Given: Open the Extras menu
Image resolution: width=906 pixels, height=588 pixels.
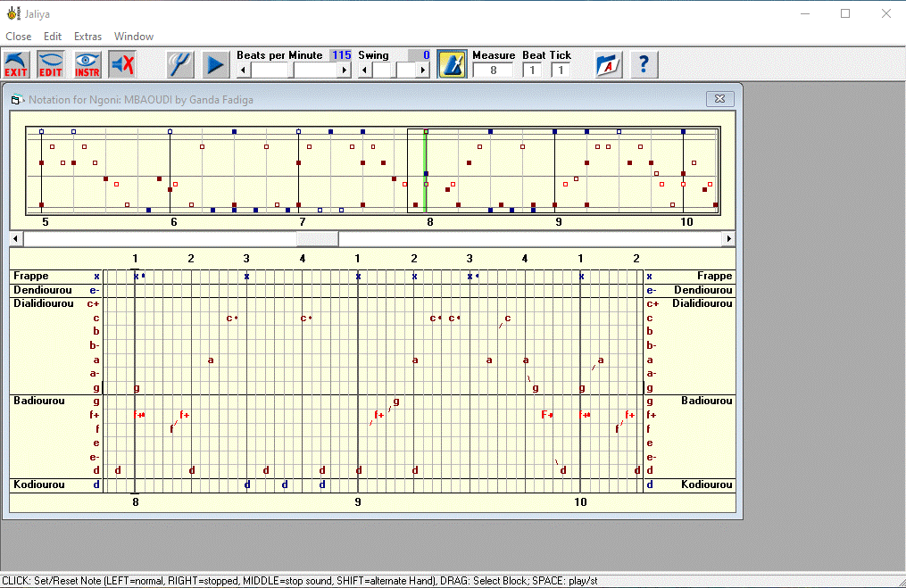Looking at the screenshot, I should tap(87, 37).
